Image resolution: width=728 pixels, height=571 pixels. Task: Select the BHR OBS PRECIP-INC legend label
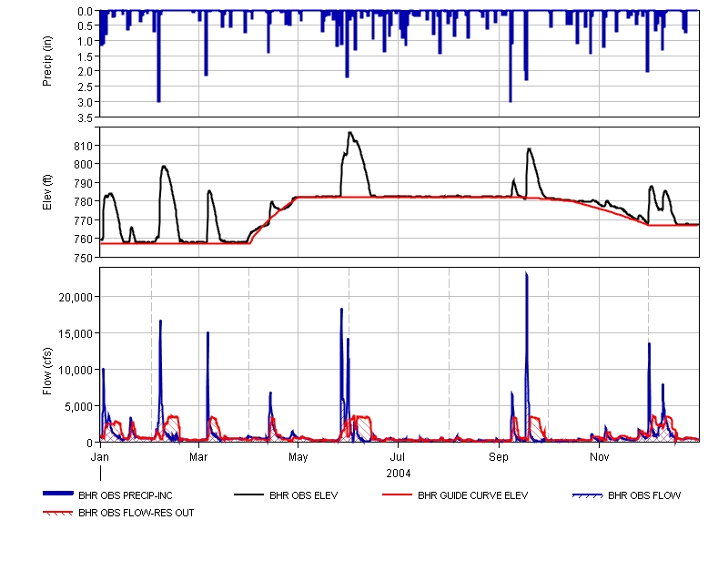click(126, 495)
